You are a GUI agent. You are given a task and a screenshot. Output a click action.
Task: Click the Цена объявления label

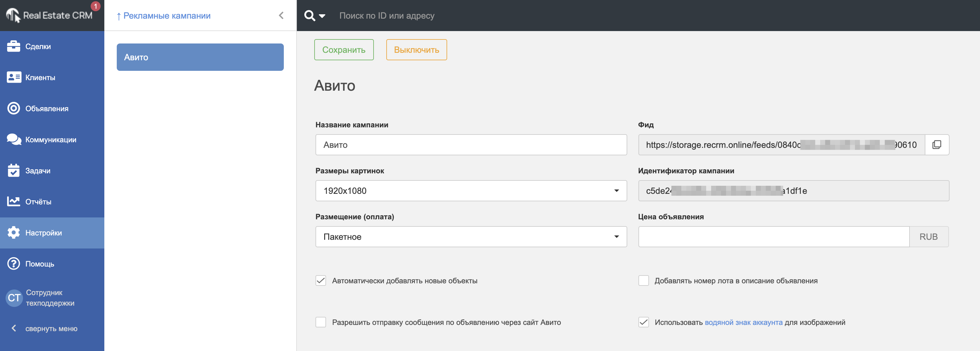coord(671,217)
